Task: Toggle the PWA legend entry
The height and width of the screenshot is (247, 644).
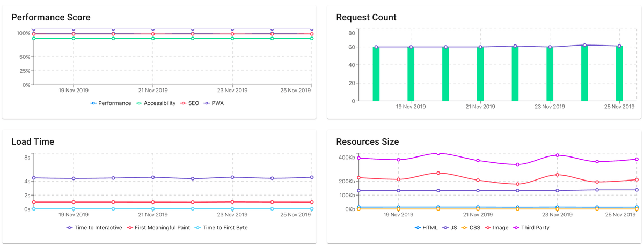Action: [x=214, y=103]
